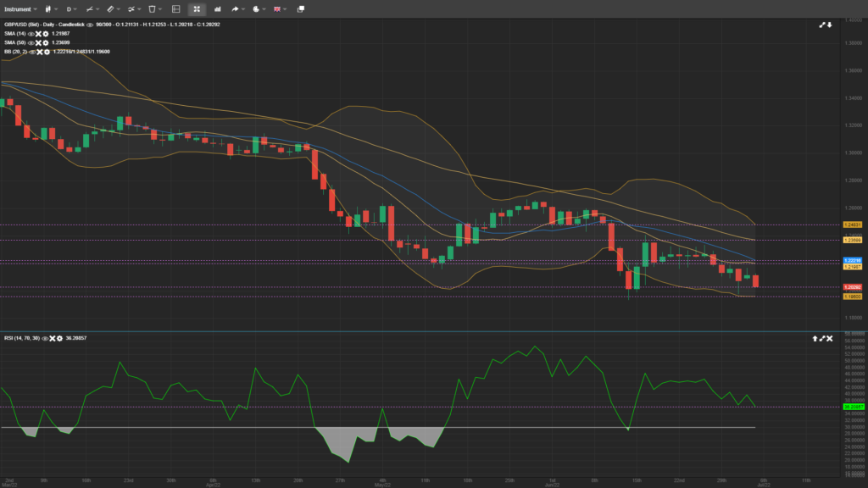Click the fullscreen expand arrows toolbar button
This screenshot has width=868, height=488.
pos(197,8)
